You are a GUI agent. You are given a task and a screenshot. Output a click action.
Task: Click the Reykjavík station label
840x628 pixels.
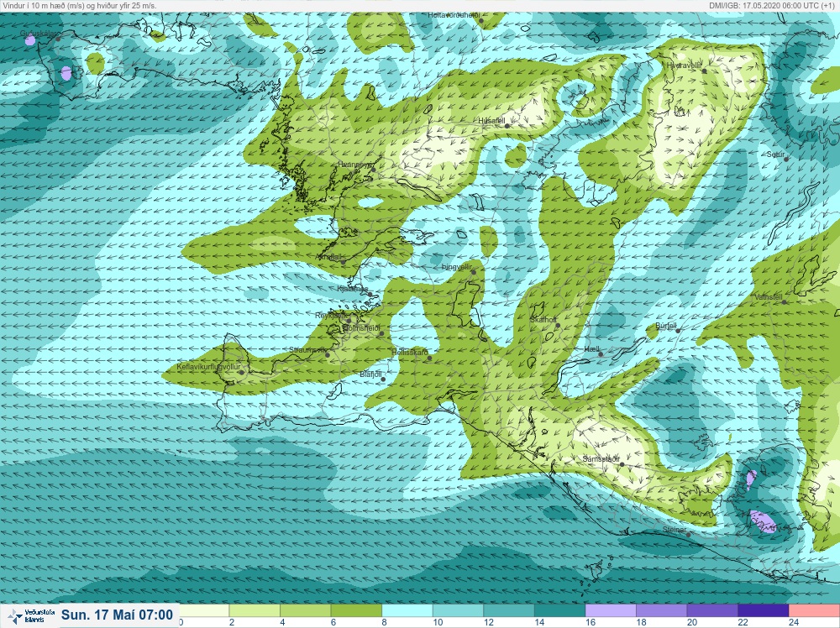coord(330,316)
